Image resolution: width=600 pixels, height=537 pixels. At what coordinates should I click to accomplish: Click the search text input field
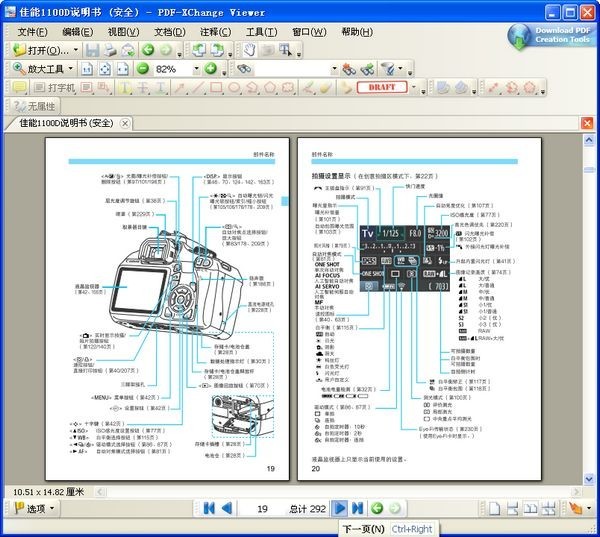293,69
